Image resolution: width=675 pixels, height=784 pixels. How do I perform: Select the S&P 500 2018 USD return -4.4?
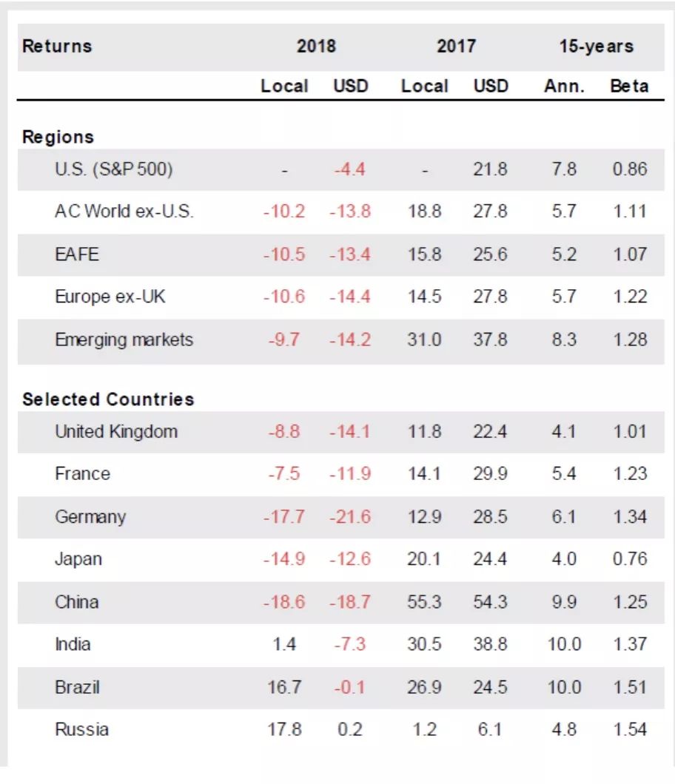tap(349, 169)
